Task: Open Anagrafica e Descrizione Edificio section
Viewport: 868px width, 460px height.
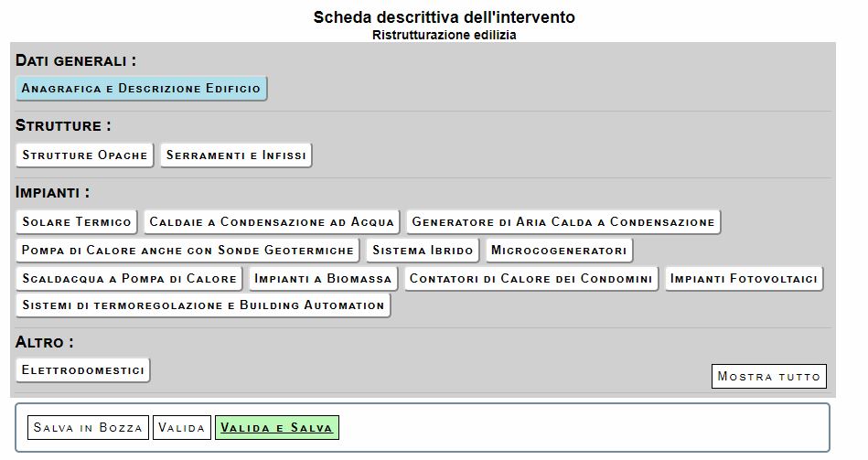Action: pyautogui.click(x=141, y=89)
